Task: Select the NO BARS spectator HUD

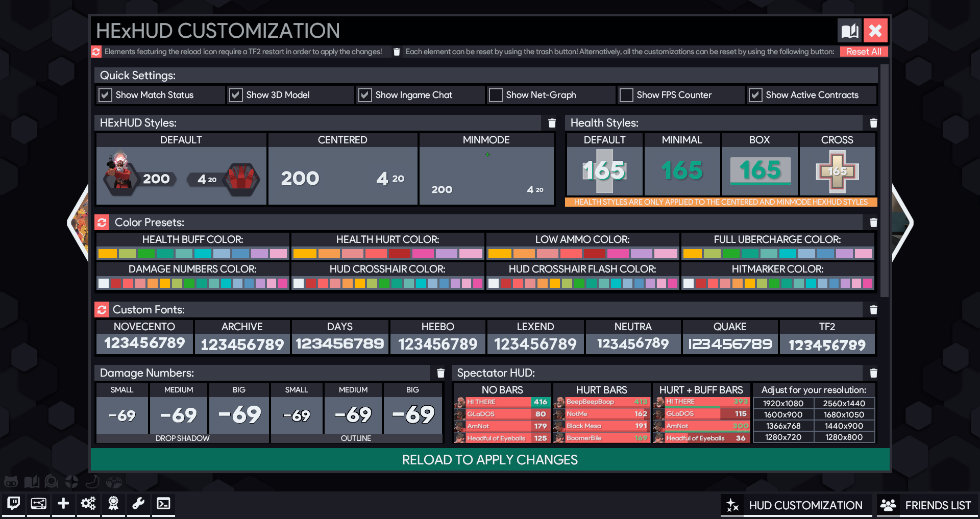Action: click(502, 413)
